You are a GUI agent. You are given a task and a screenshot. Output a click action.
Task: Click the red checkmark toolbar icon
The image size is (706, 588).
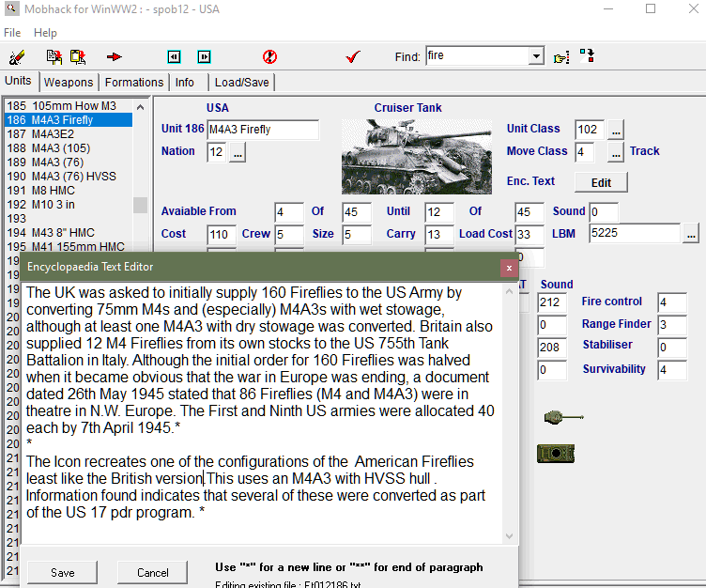coord(353,57)
